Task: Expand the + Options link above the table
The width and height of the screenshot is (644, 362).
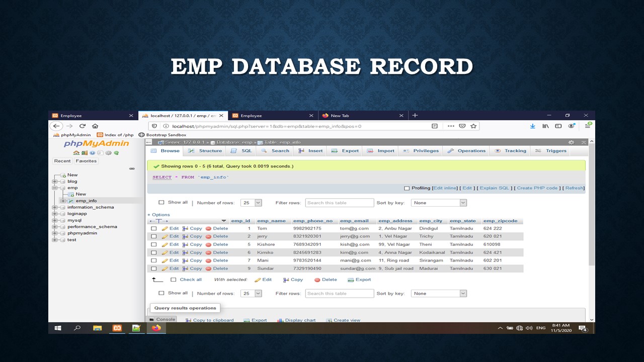Action: 158,215
